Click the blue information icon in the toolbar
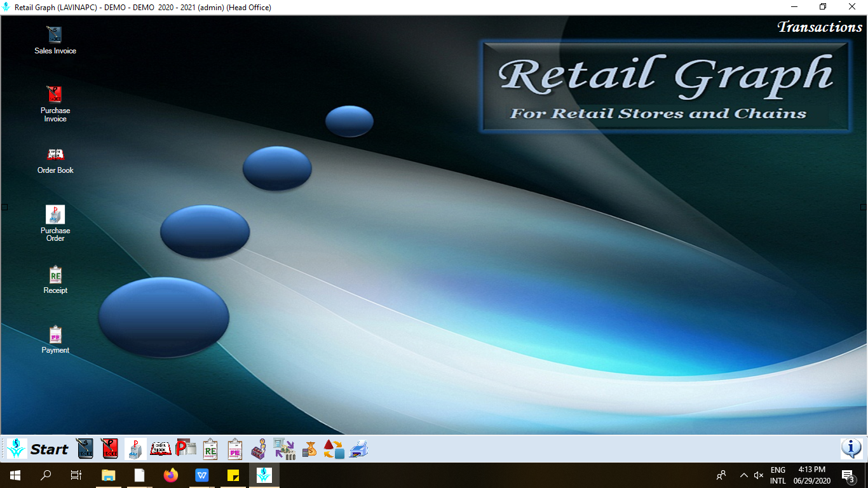 pos(851,449)
